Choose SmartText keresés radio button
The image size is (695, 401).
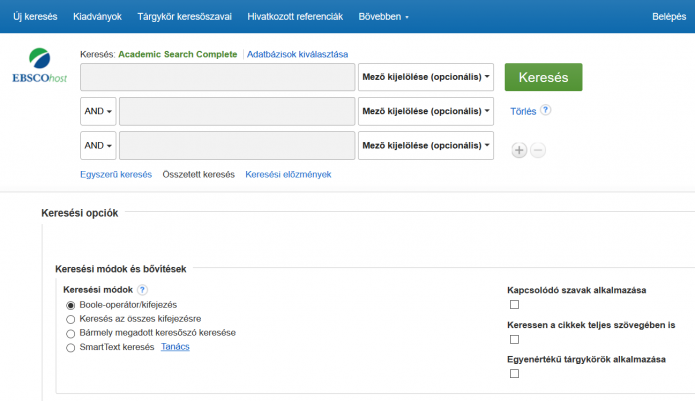click(71, 348)
